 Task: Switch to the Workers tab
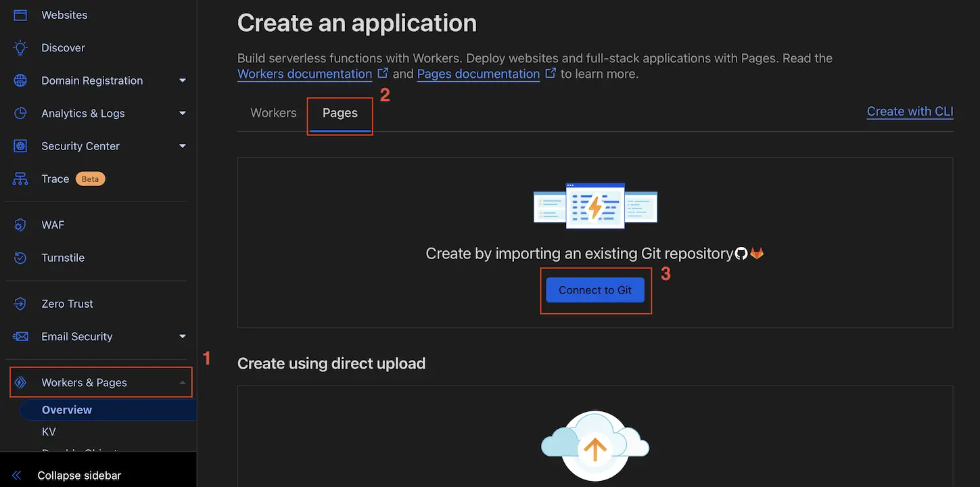273,113
